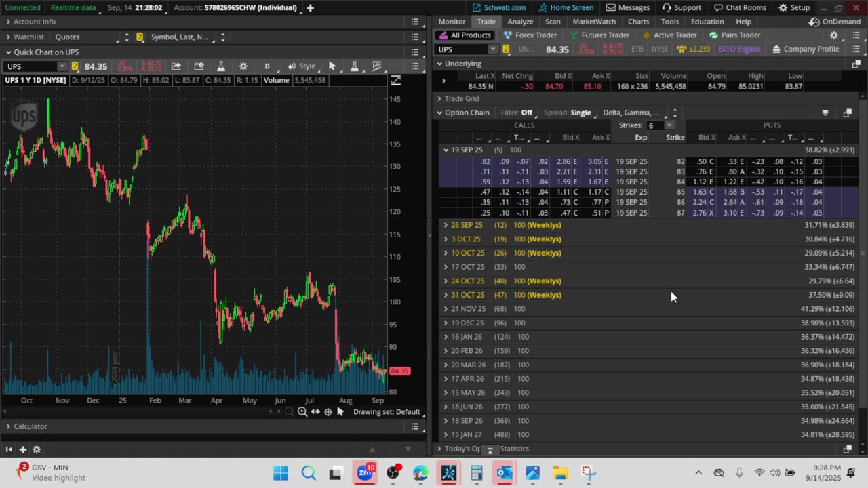Viewport: 868px width, 488px height.
Task: Click the crosshair pan icon below chart
Action: 328,411
